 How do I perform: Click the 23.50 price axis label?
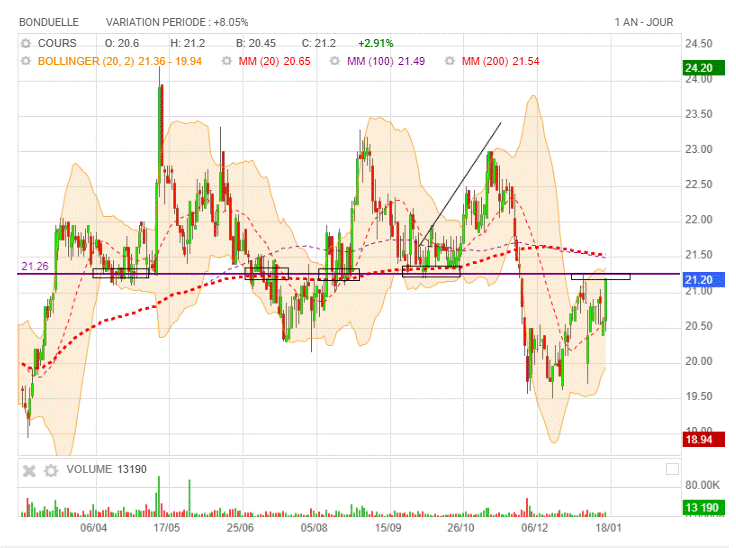point(699,114)
